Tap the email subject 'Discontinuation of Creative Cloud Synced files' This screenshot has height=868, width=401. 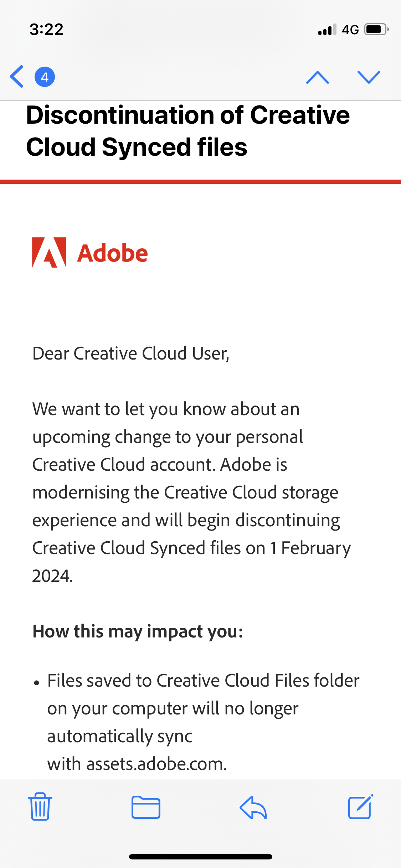pos(188,131)
